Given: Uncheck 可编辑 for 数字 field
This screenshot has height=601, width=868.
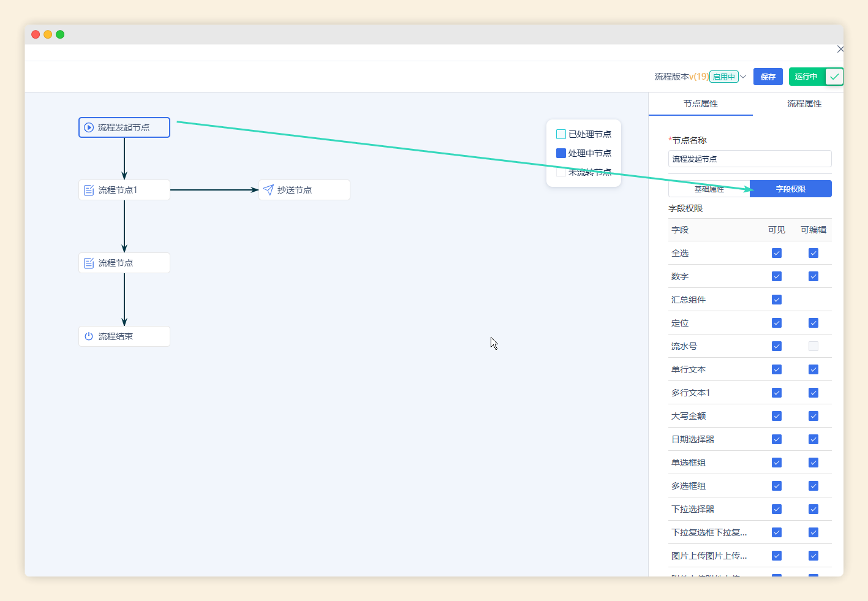Looking at the screenshot, I should pyautogui.click(x=813, y=276).
